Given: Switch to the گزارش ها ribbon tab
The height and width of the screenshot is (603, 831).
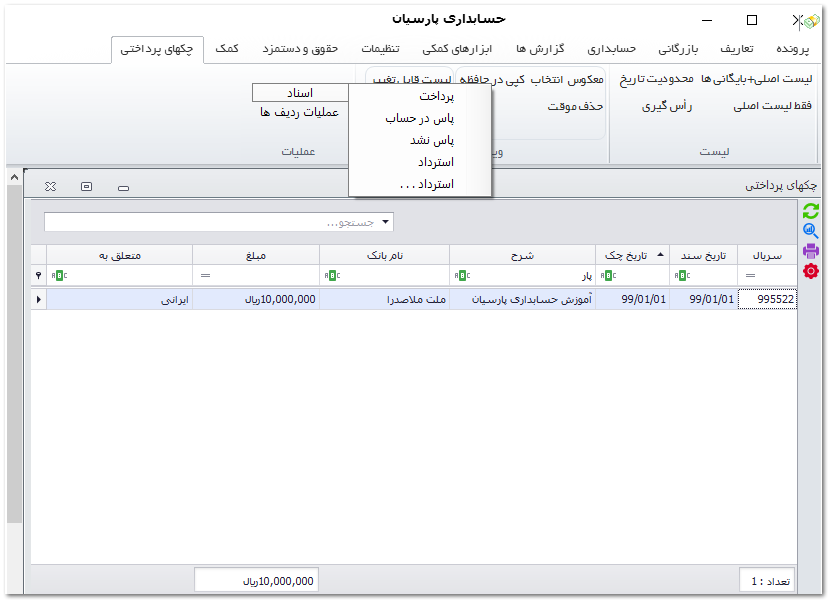Looking at the screenshot, I should [540, 49].
